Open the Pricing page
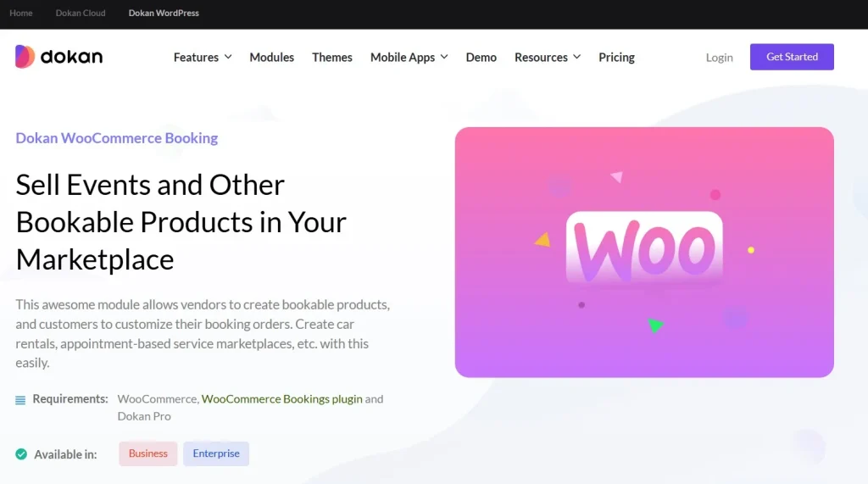868x484 pixels. (616, 58)
